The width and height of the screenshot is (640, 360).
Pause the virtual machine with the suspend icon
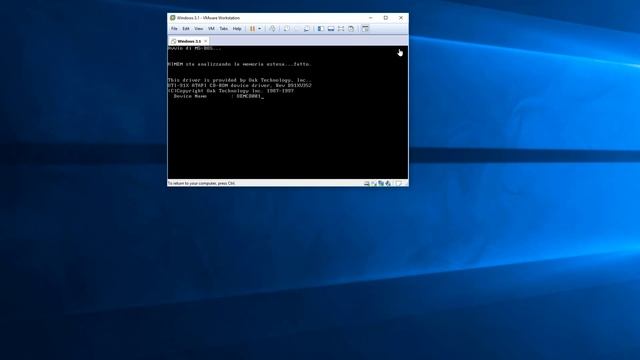(252, 29)
